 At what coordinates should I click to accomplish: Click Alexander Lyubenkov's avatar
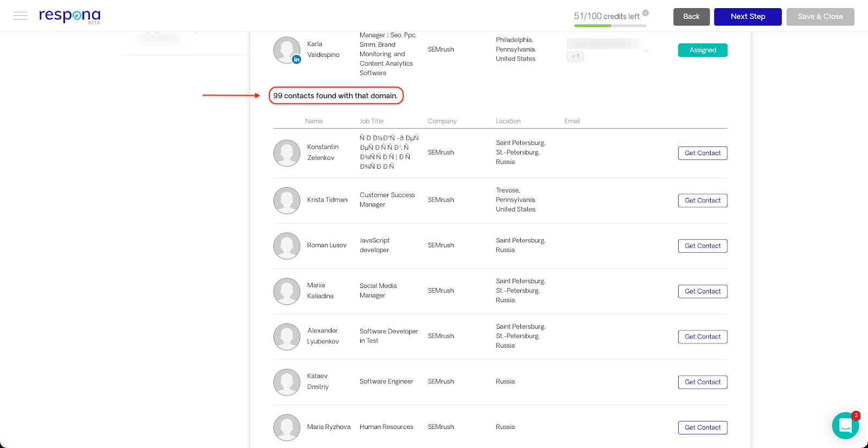(287, 337)
